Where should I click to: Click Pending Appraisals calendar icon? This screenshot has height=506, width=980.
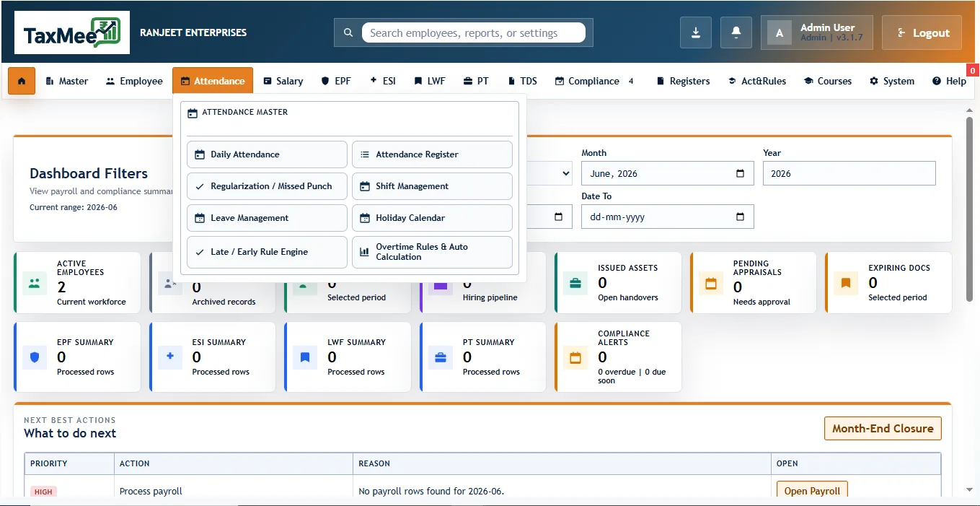[x=711, y=283]
